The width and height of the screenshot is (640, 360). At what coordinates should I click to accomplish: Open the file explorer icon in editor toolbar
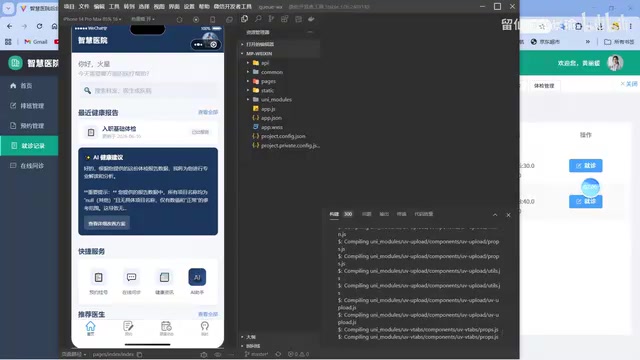244,19
